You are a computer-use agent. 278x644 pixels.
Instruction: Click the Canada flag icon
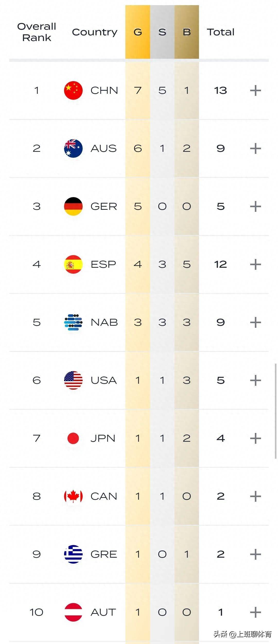pos(73,496)
